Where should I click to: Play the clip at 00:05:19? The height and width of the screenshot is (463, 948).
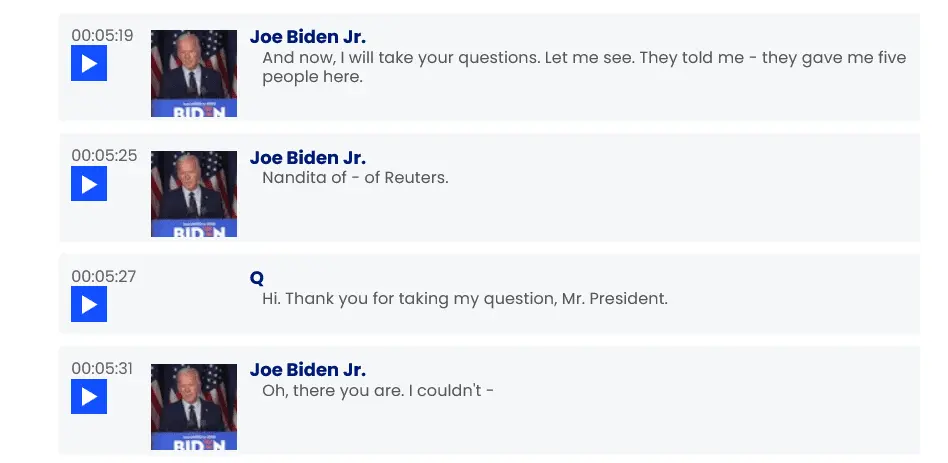pyautogui.click(x=89, y=64)
